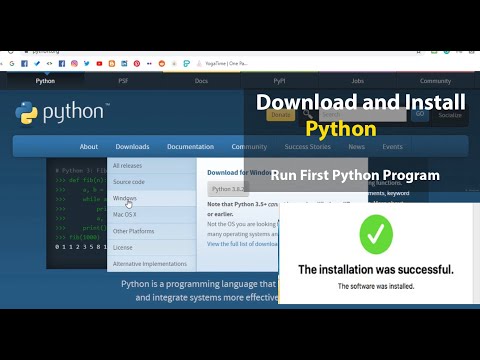Select the PyPI tab in top bar

pyautogui.click(x=279, y=81)
